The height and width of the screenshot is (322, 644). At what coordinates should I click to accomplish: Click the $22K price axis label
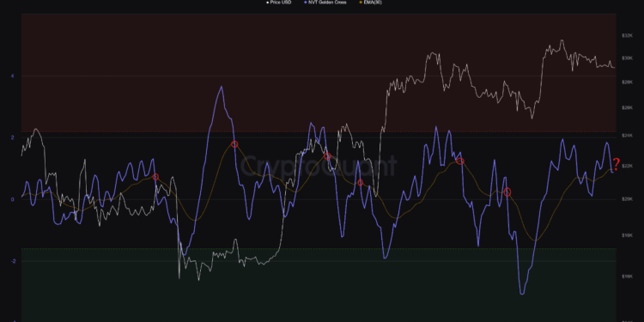627,166
